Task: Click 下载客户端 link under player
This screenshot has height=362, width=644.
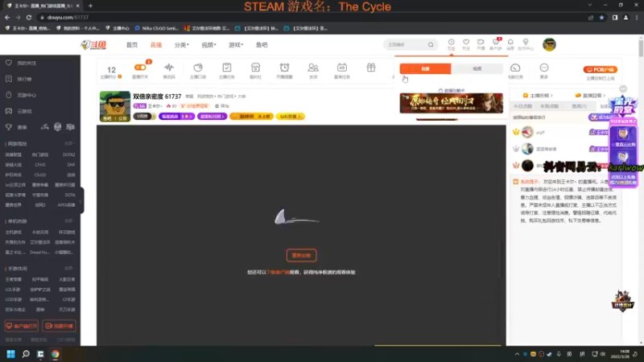Action: pos(279,272)
